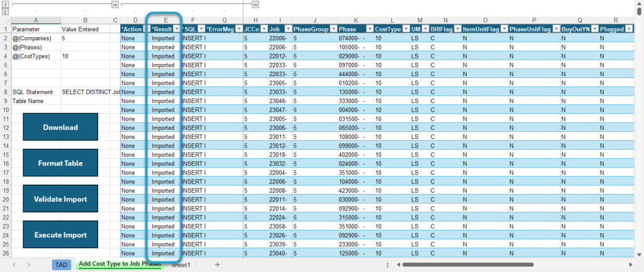
Task: Select Job cell 23046-
Action: point(280,101)
